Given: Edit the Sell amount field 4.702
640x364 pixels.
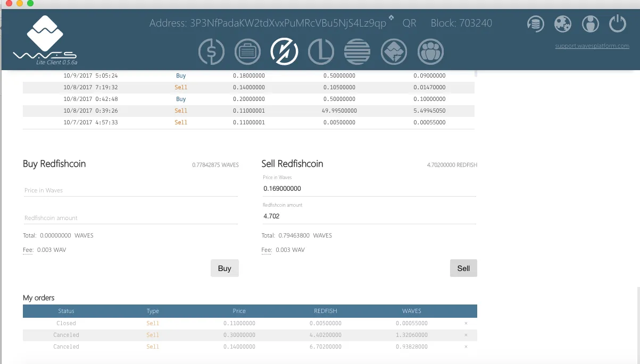Looking at the screenshot, I should [369, 216].
